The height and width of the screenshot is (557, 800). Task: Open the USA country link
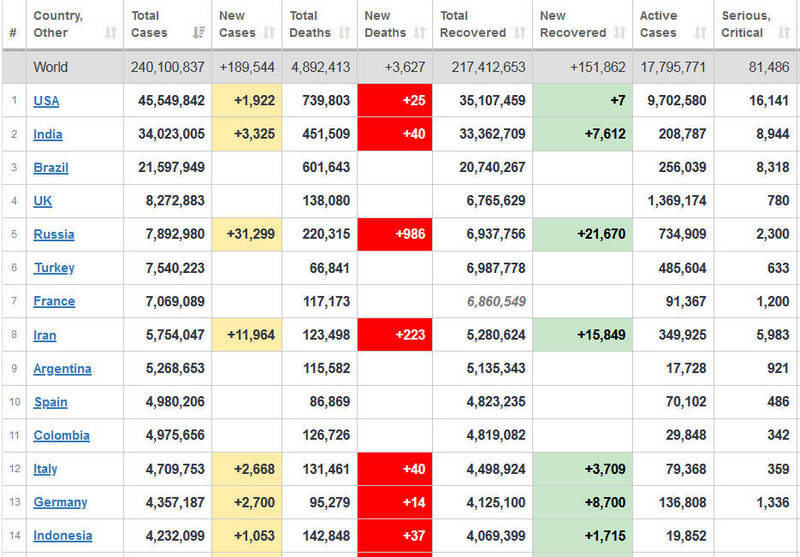(x=46, y=101)
